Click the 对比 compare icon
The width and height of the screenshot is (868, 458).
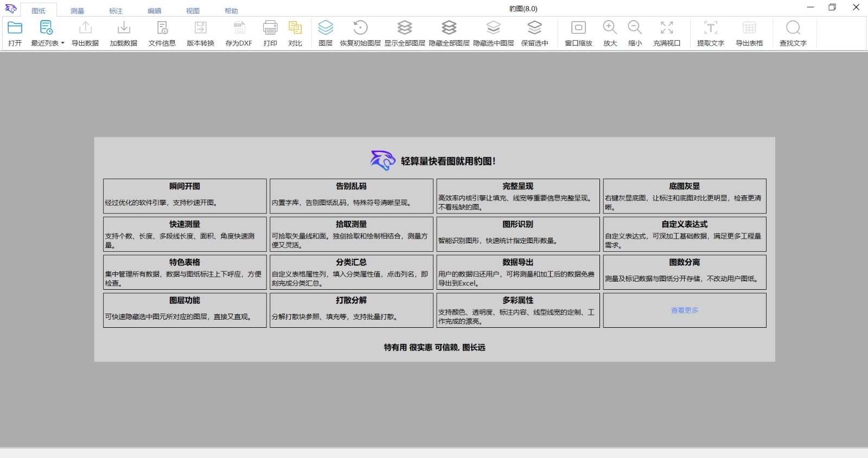click(295, 28)
